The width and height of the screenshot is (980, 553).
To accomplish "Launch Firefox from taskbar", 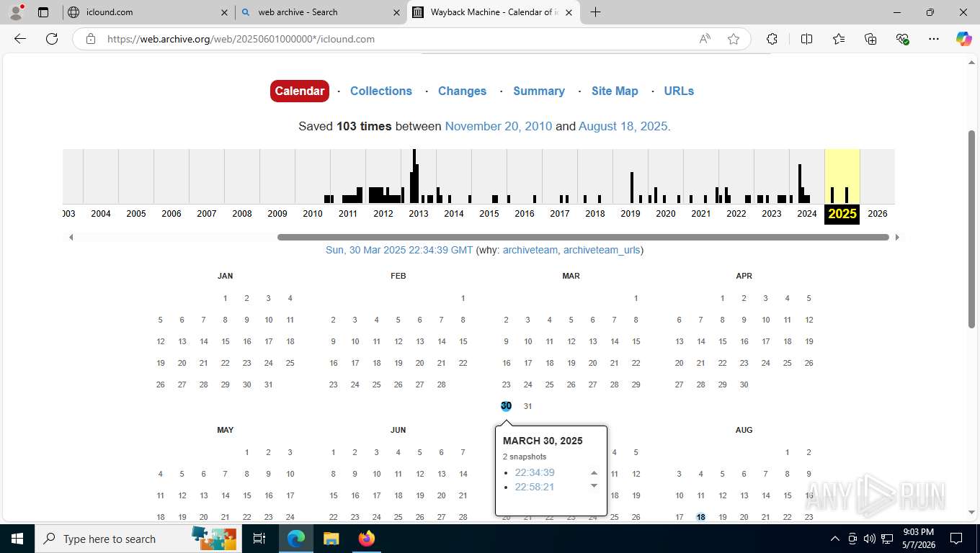I will point(366,539).
